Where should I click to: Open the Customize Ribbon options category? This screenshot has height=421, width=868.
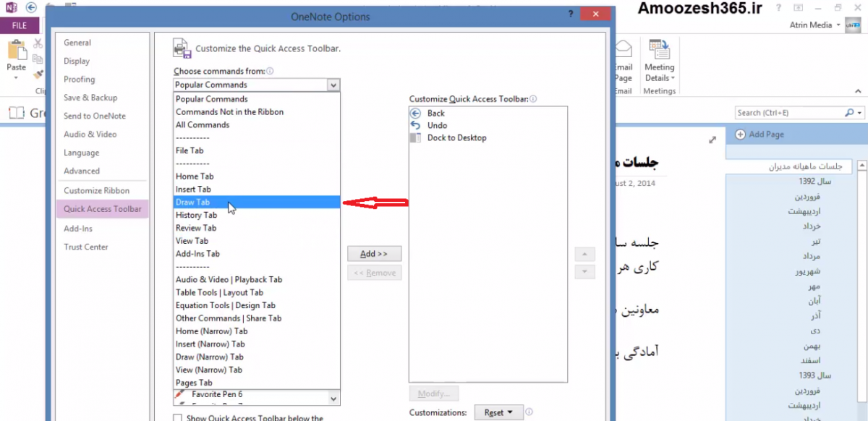pos(96,191)
